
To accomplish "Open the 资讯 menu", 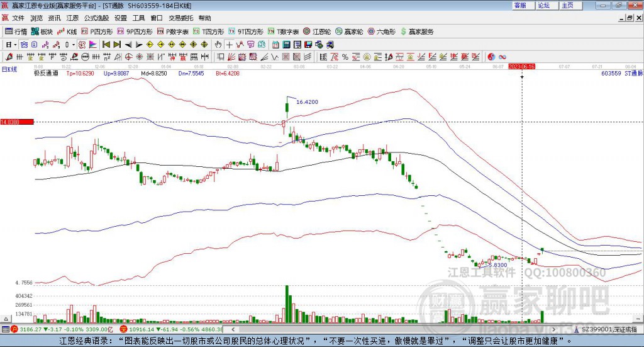I will (x=54, y=18).
